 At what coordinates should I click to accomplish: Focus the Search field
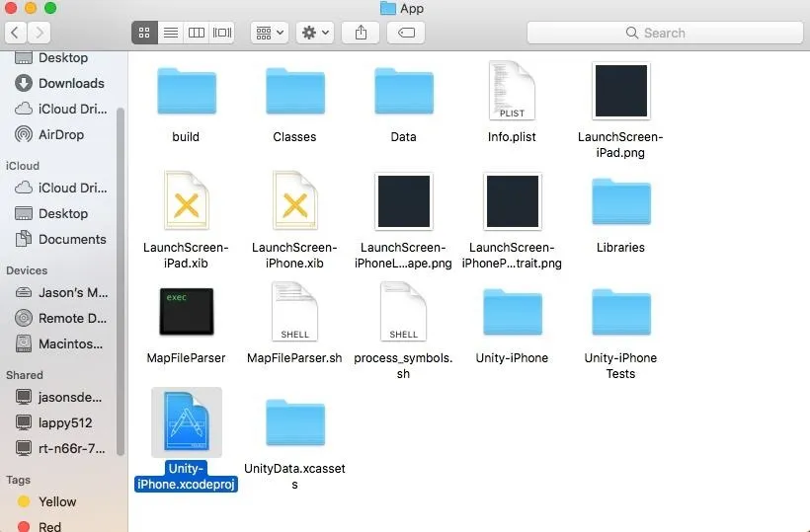[665, 33]
